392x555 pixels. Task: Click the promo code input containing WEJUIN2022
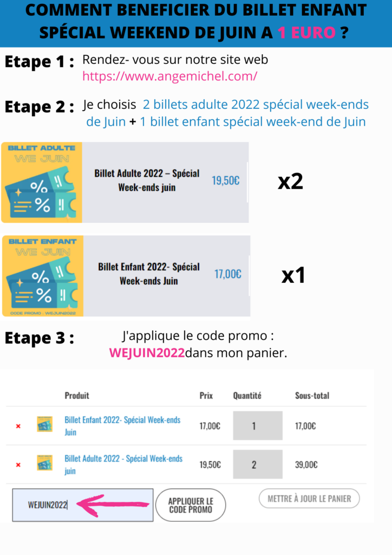(x=83, y=505)
